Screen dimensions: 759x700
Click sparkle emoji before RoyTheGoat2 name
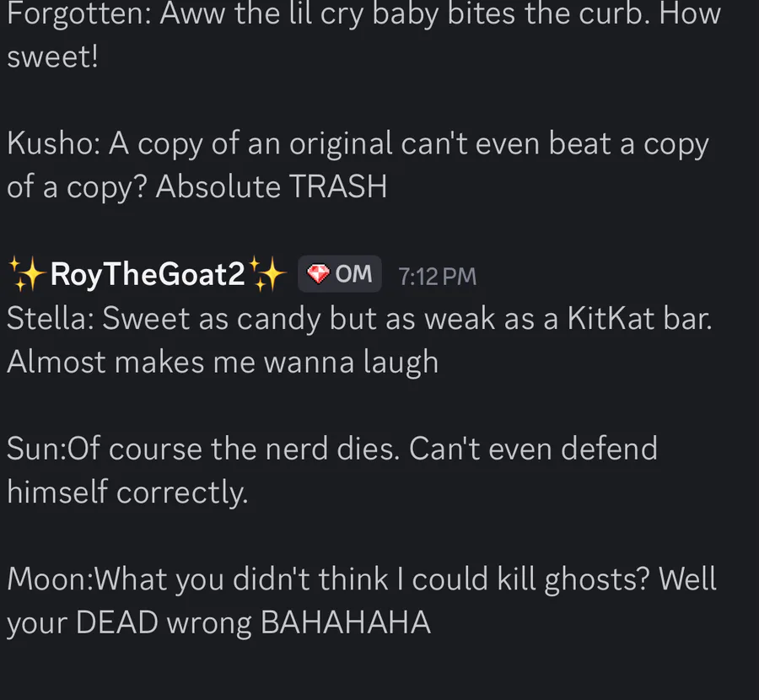tap(26, 274)
